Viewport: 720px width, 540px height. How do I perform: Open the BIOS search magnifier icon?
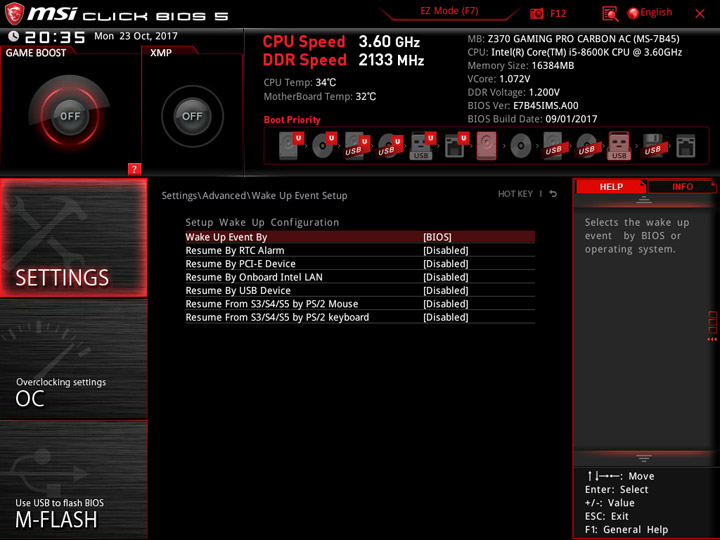pyautogui.click(x=610, y=14)
